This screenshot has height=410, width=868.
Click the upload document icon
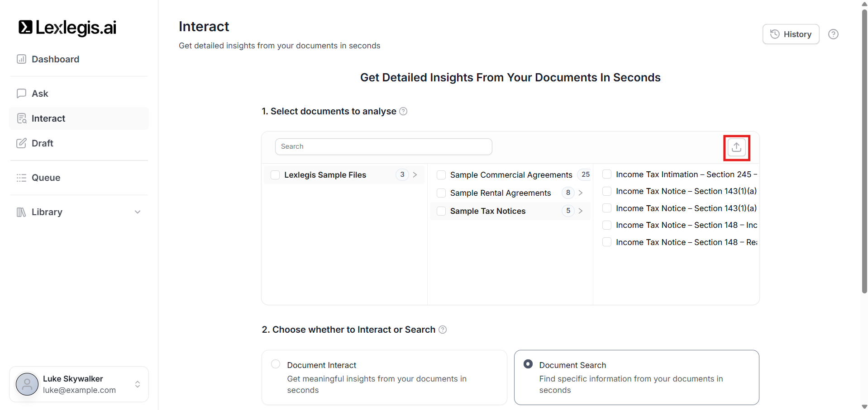point(736,147)
